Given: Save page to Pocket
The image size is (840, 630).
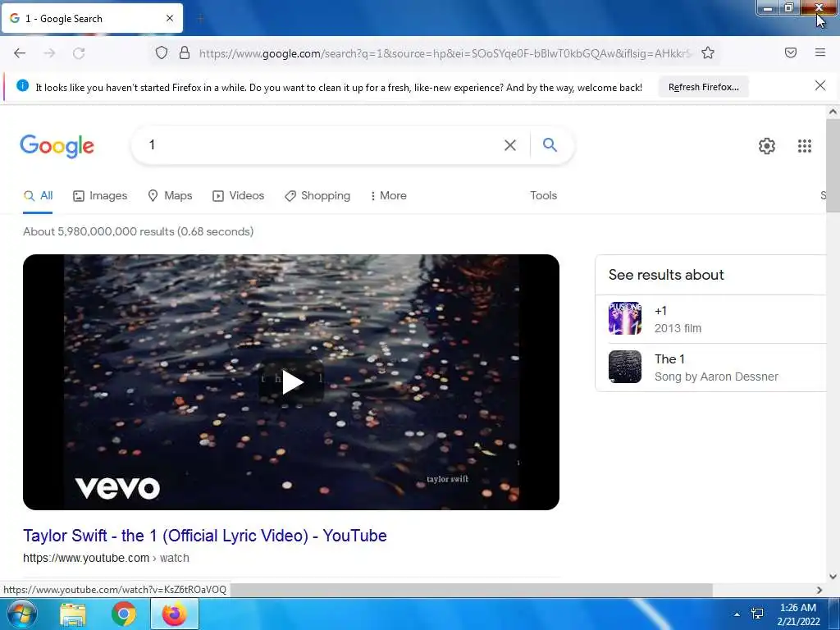Looking at the screenshot, I should 791,52.
